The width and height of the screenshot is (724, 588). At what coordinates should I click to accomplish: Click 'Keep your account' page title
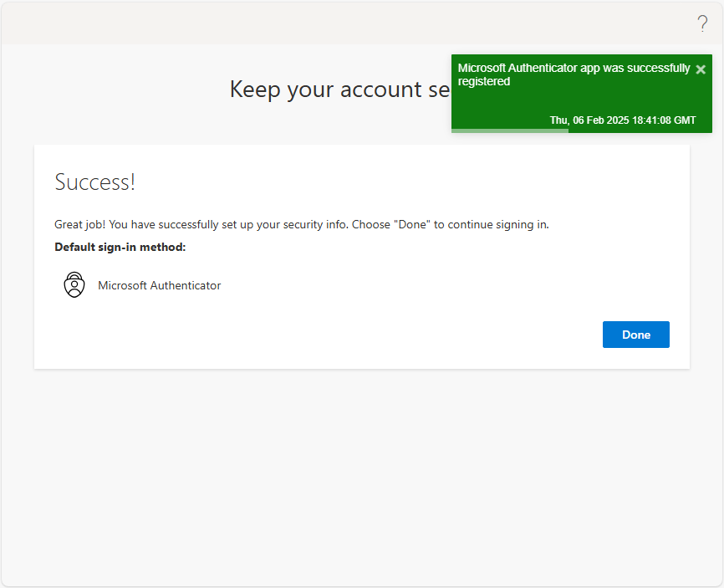[339, 89]
